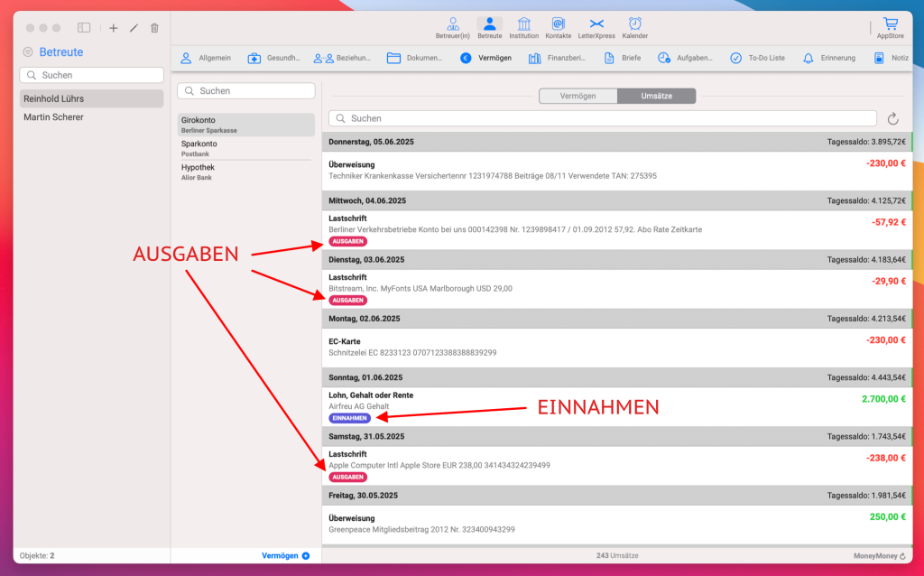Focus the Betreute sidebar search field
The height and width of the screenshot is (576, 924).
(91, 75)
